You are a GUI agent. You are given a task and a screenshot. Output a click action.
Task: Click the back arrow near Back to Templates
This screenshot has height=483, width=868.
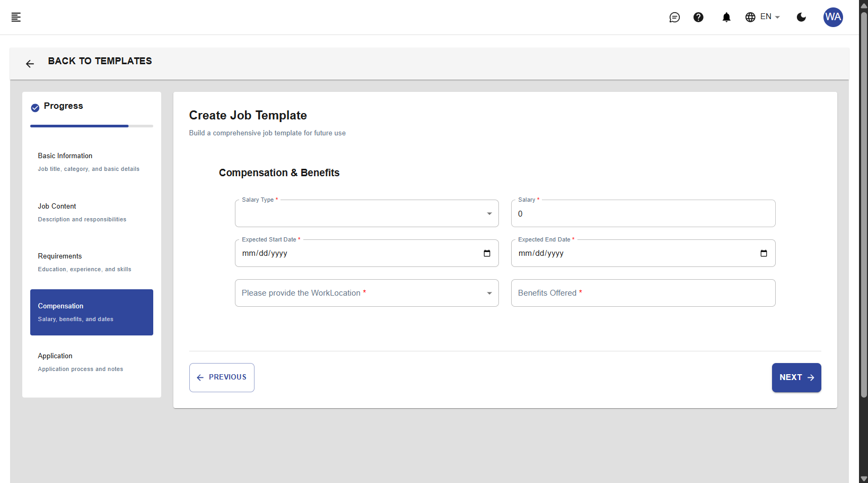pyautogui.click(x=30, y=63)
